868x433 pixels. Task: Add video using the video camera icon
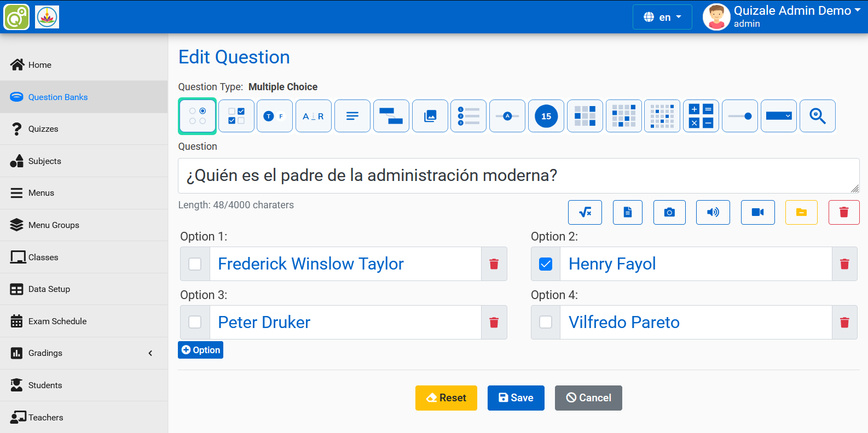pos(757,212)
